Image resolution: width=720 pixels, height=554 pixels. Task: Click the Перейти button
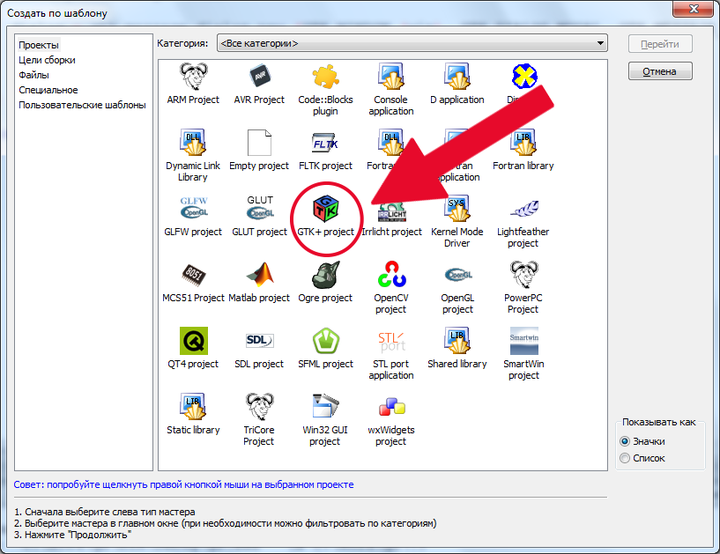[660, 44]
